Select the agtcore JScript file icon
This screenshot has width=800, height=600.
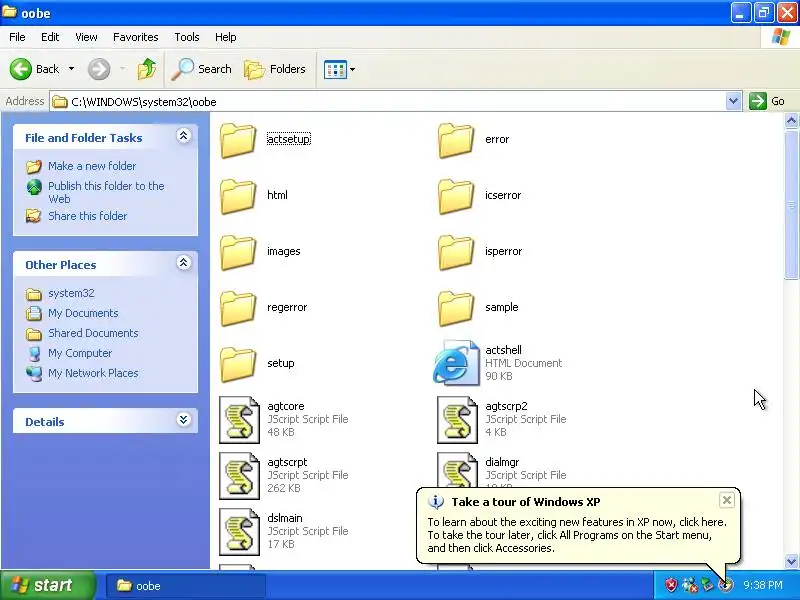click(x=239, y=419)
